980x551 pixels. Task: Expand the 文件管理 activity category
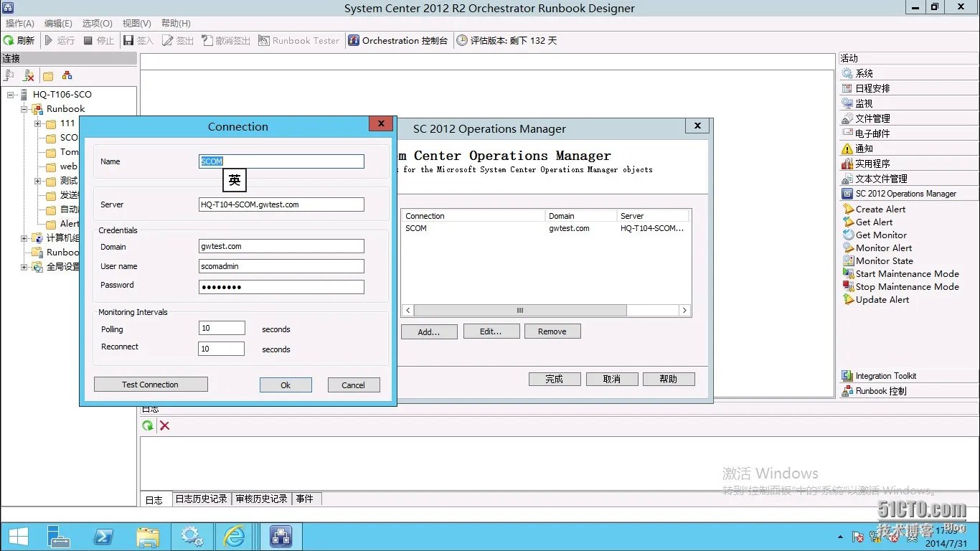pos(909,118)
